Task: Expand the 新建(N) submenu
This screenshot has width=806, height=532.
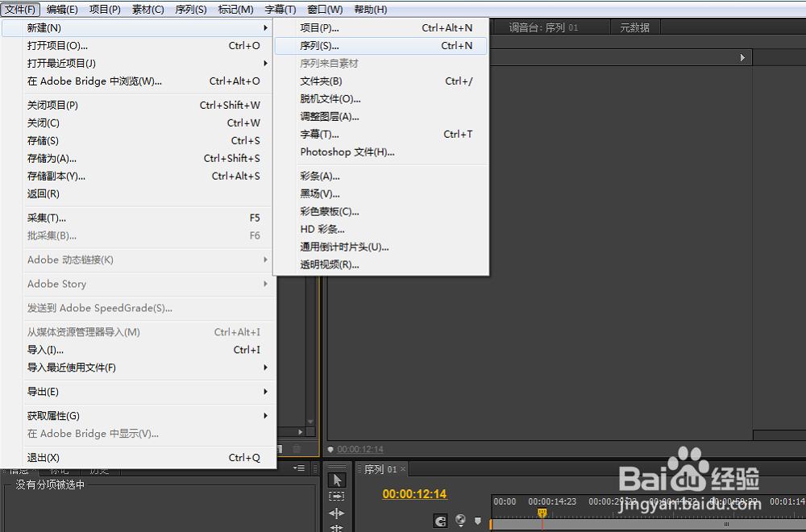Action: tap(137, 27)
